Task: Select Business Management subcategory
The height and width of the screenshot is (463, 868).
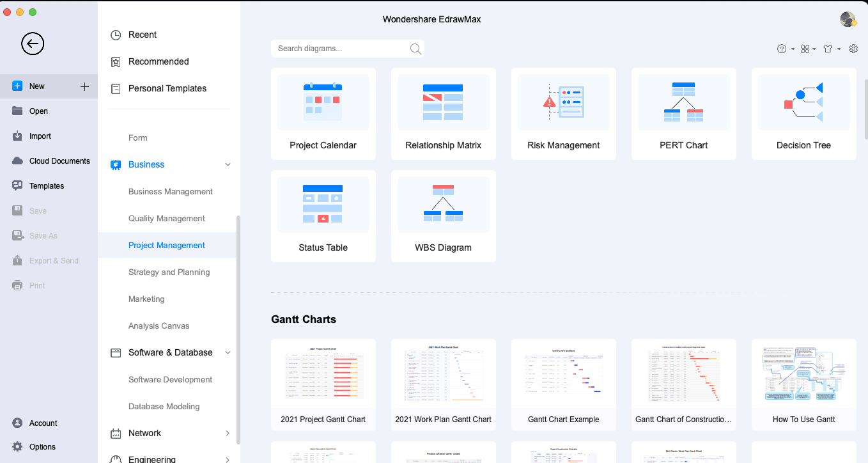Action: coord(171,192)
